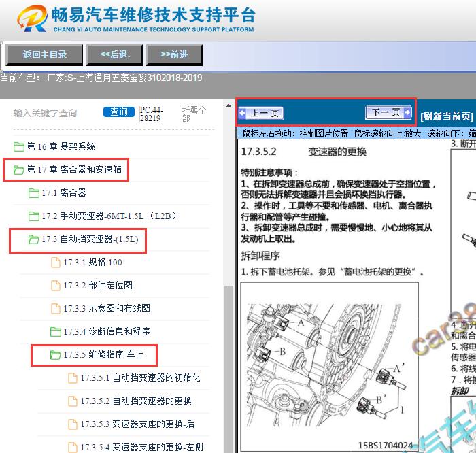Open 17.3.5.1 自动挡变速器的初始化
476x453 pixels.
click(141, 378)
